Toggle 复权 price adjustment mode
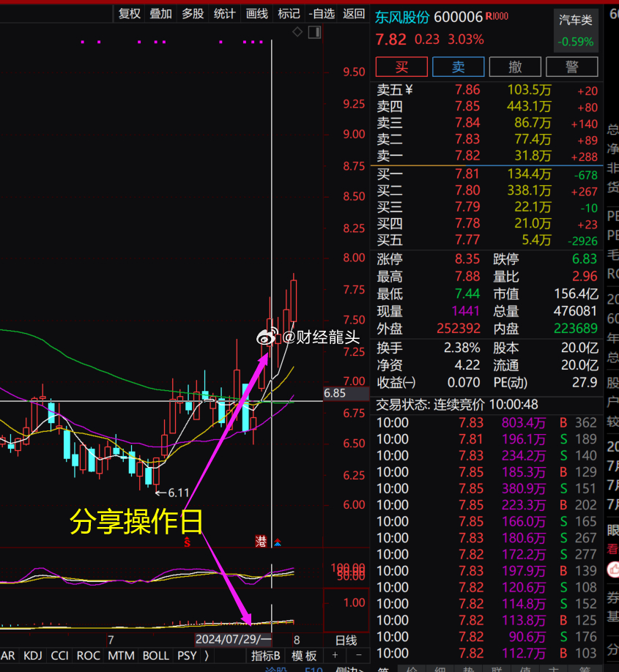This screenshot has height=672, width=619. pyautogui.click(x=129, y=13)
